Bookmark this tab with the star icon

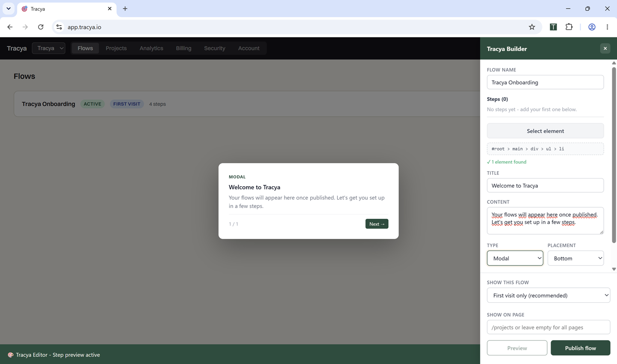532,27
